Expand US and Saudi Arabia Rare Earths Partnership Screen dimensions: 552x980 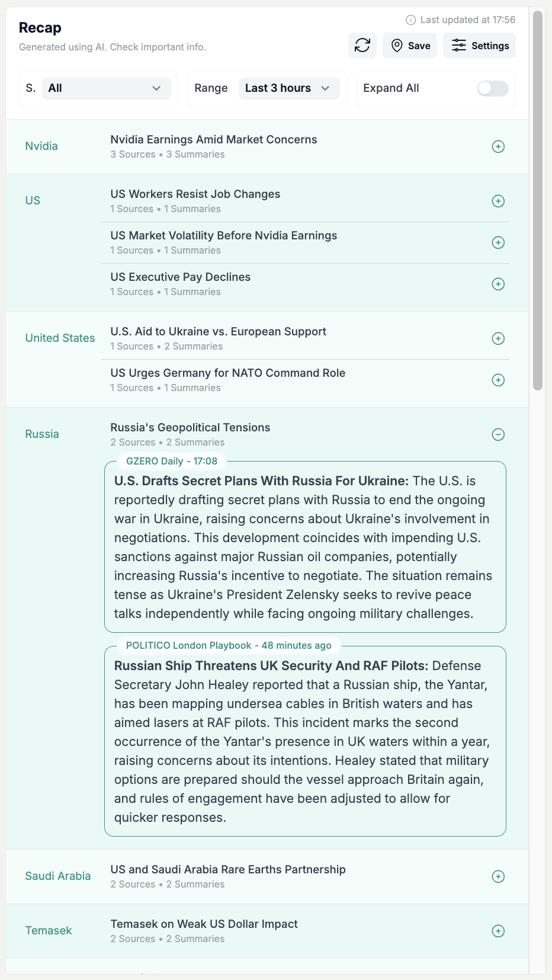coord(498,876)
